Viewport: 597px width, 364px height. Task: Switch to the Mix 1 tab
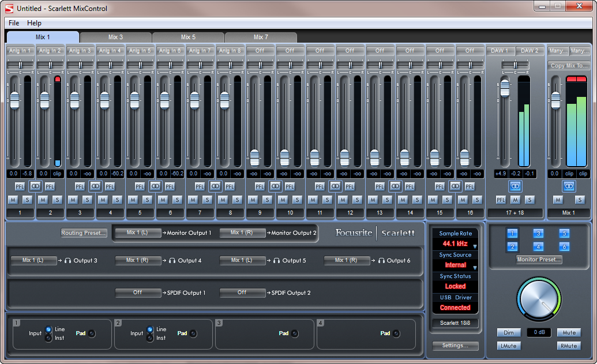43,37
